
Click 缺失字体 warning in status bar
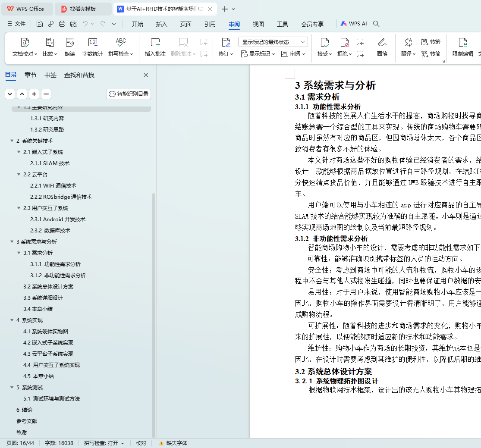coord(173,443)
